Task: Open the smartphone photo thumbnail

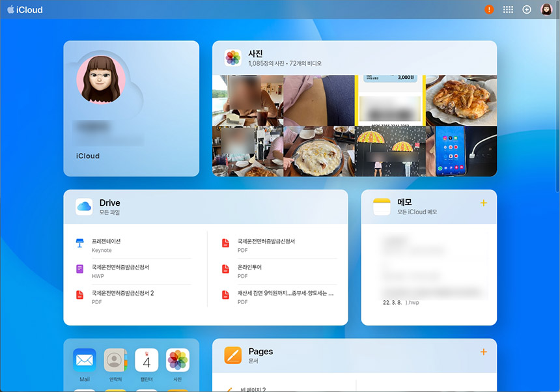Action: [462, 151]
